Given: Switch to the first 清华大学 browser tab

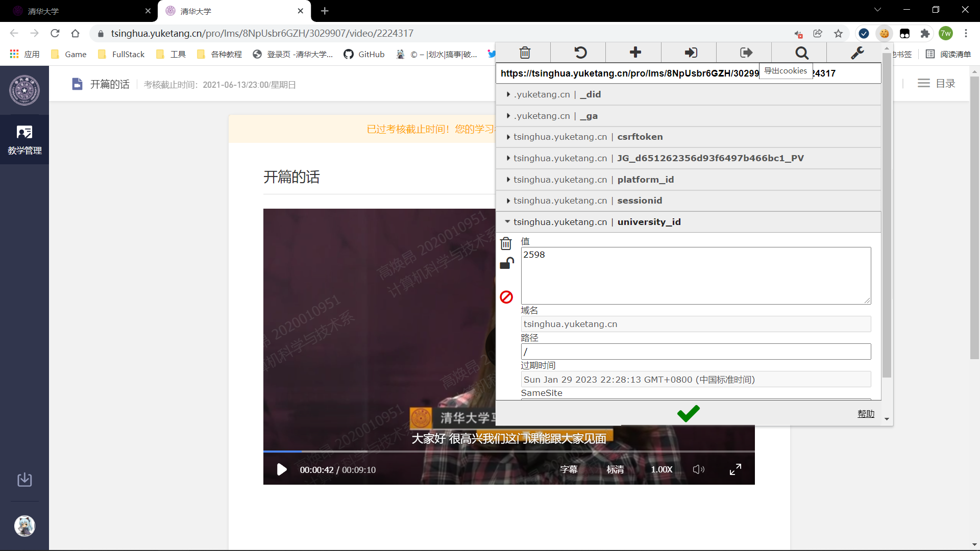Looking at the screenshot, I should (x=77, y=11).
